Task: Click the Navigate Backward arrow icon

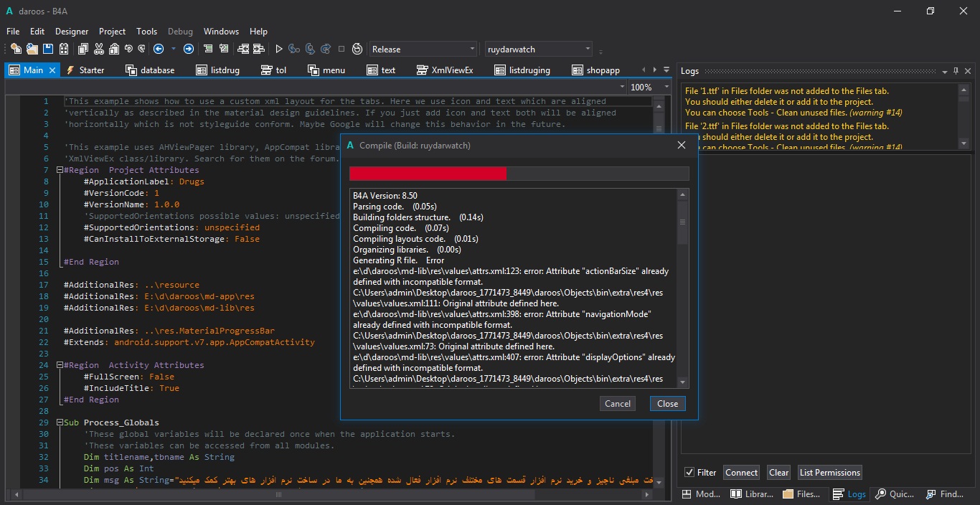Action: [x=159, y=49]
